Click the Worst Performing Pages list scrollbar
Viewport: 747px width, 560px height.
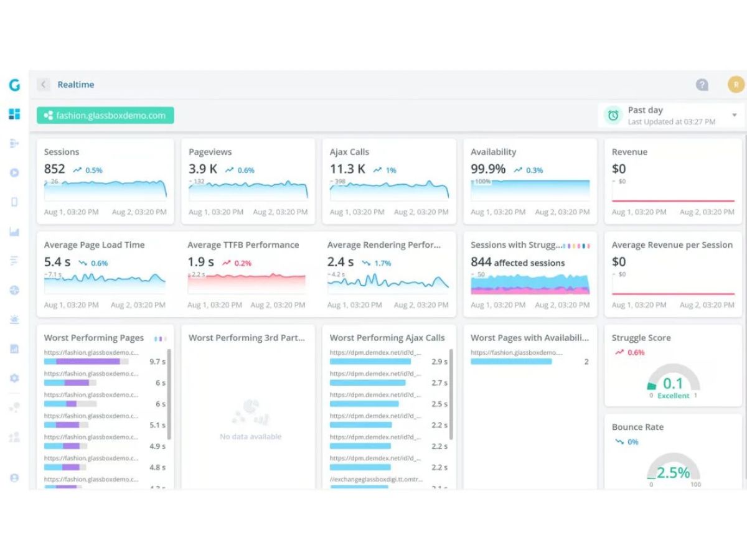coord(169,394)
